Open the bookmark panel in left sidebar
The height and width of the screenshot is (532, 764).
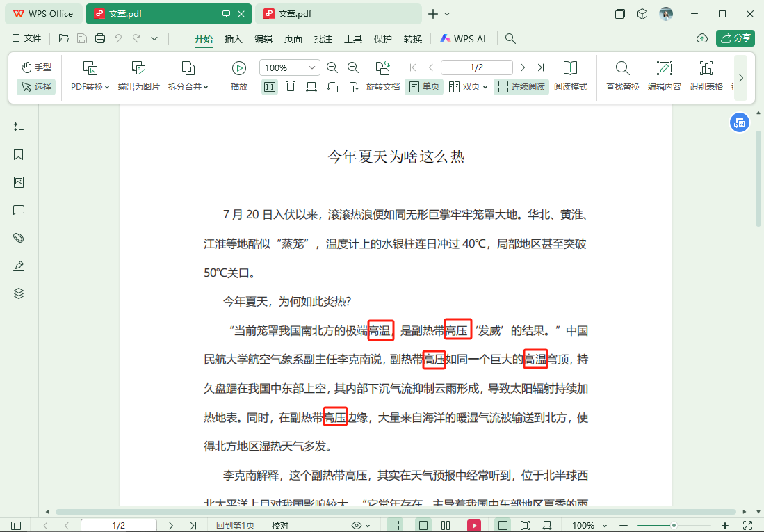pos(19,154)
